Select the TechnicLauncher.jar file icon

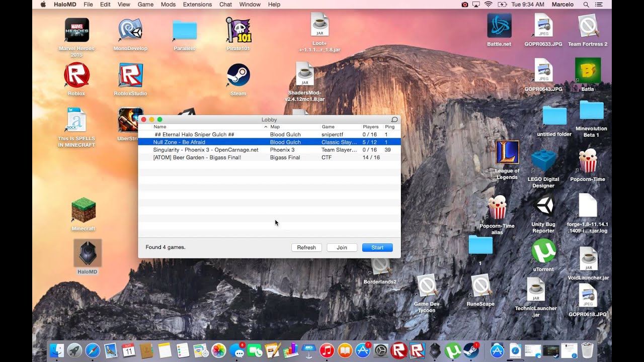536,290
